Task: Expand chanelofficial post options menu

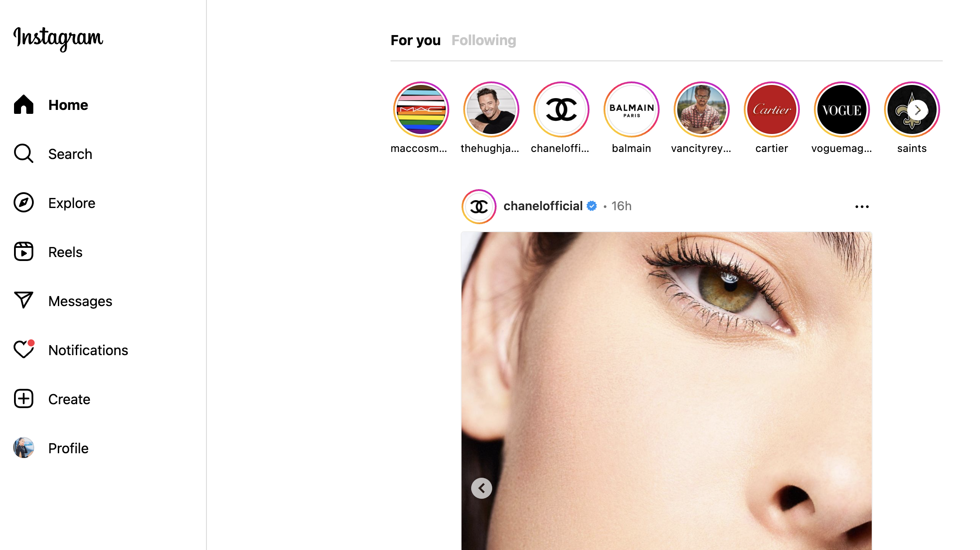Action: (x=862, y=206)
